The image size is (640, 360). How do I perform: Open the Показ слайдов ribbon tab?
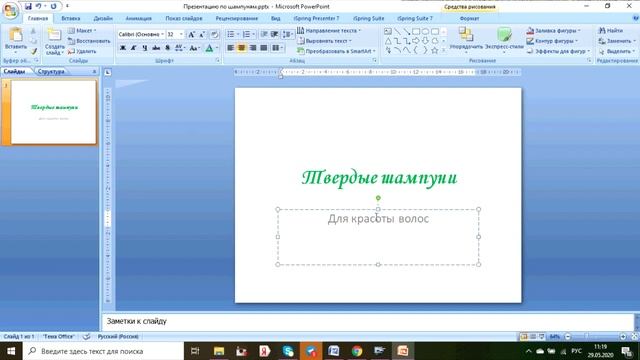[184, 18]
